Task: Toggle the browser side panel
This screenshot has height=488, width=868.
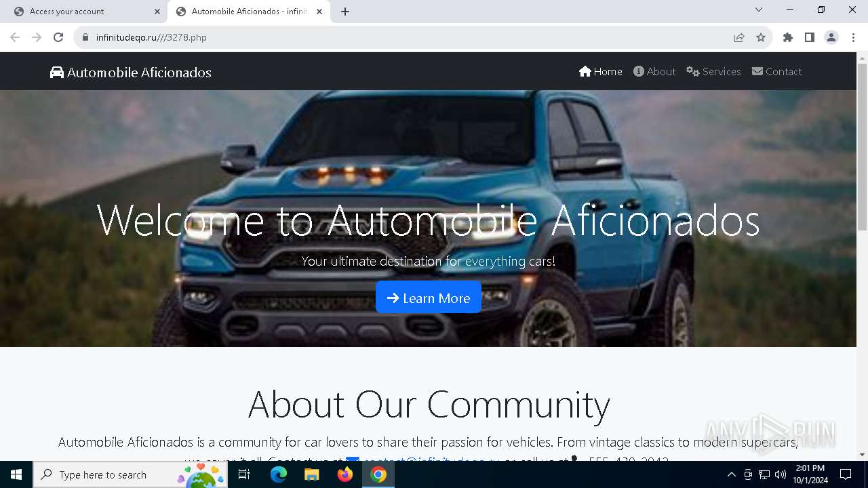Action: pos(810,37)
